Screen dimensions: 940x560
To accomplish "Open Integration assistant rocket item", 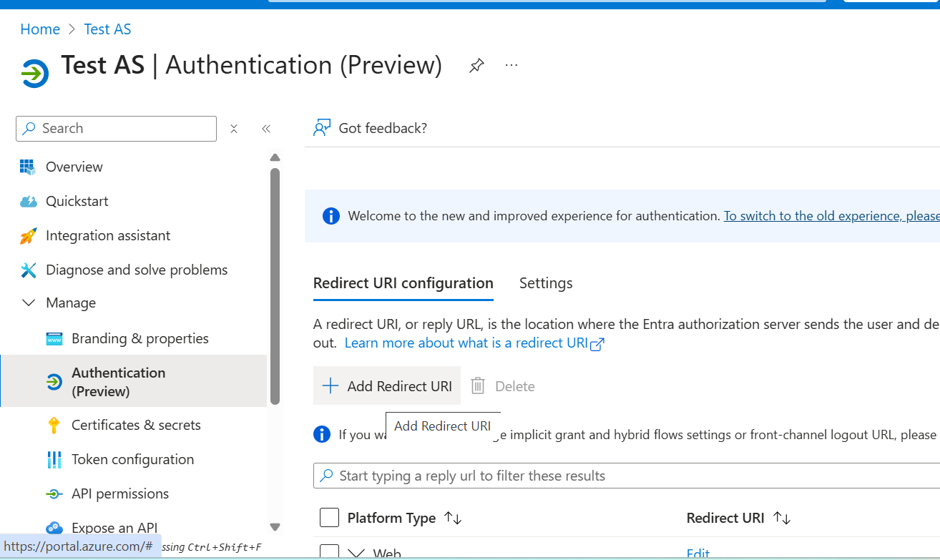I will pos(107,235).
